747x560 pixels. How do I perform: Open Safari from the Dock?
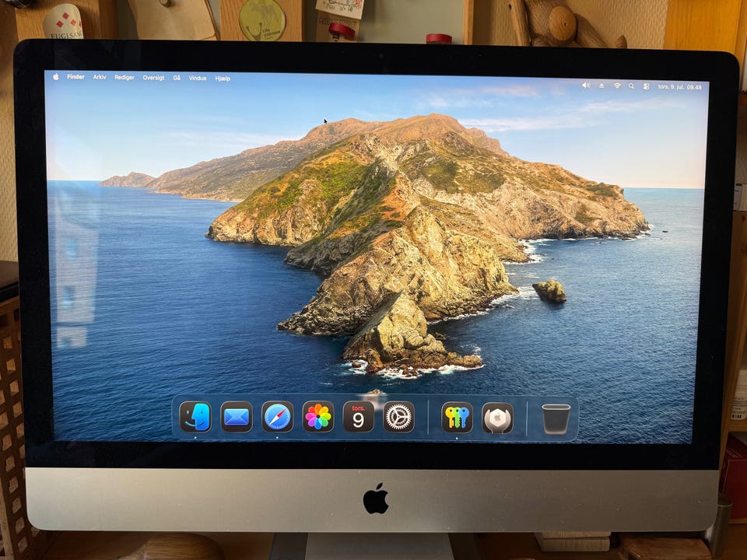point(277,417)
